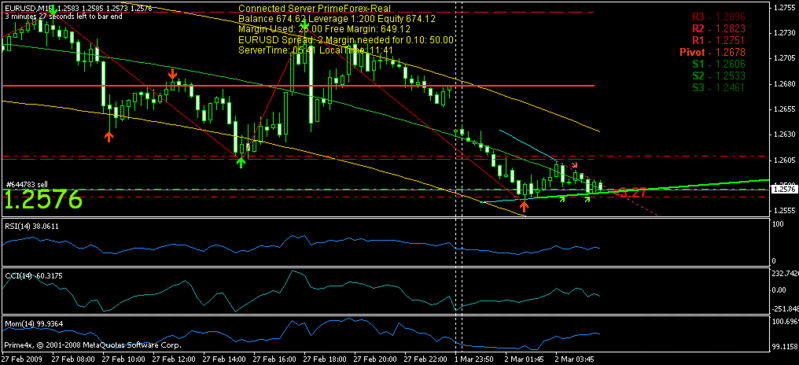799x365 pixels.
Task: Click the green up arrow at the 14:00 swing low
Action: click(x=241, y=162)
